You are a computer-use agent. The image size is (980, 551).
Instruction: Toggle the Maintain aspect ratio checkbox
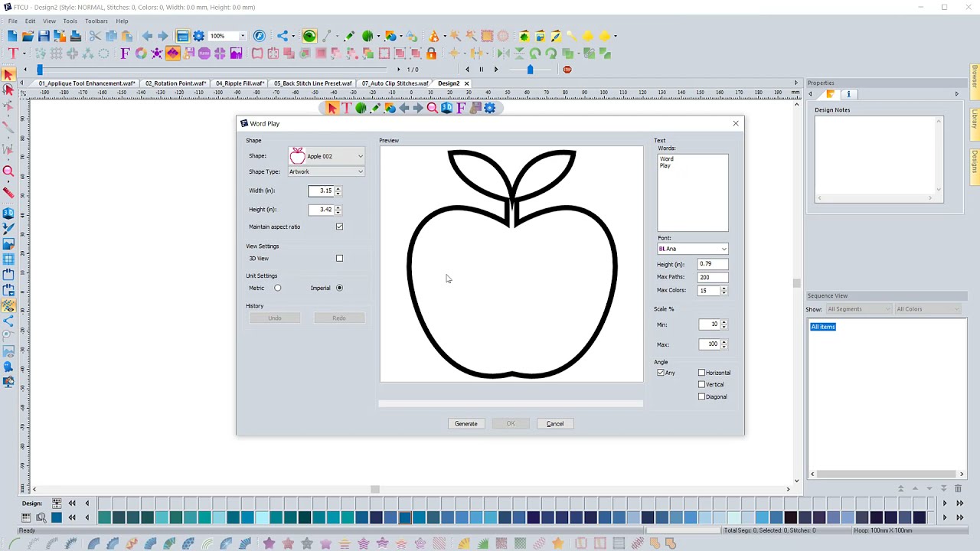pyautogui.click(x=339, y=227)
